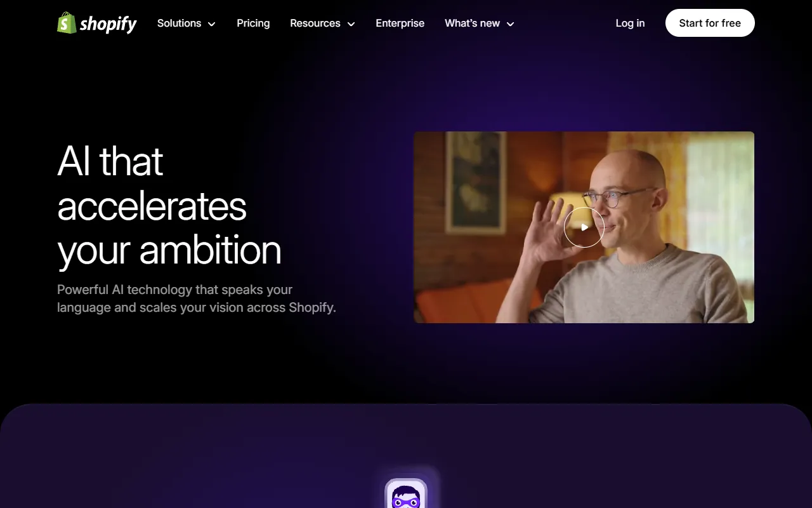Click the rounded purple panel below the hero
This screenshot has height=508, width=812.
(406, 456)
